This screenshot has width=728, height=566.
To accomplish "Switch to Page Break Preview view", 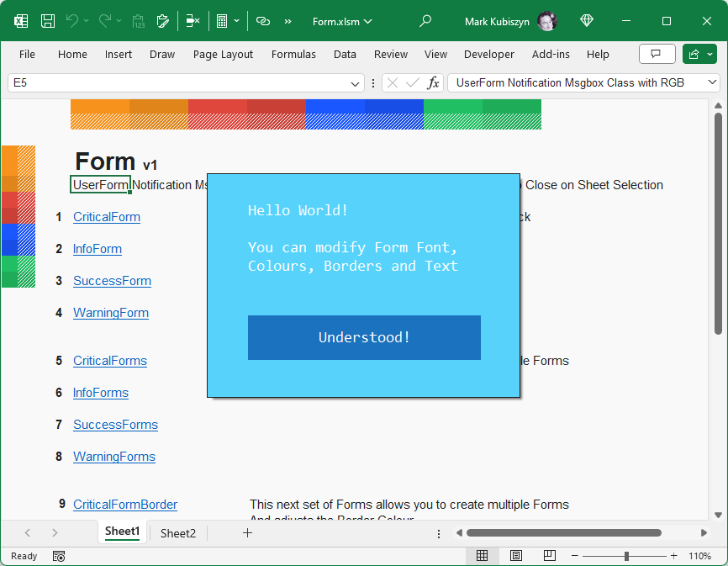I will [549, 556].
